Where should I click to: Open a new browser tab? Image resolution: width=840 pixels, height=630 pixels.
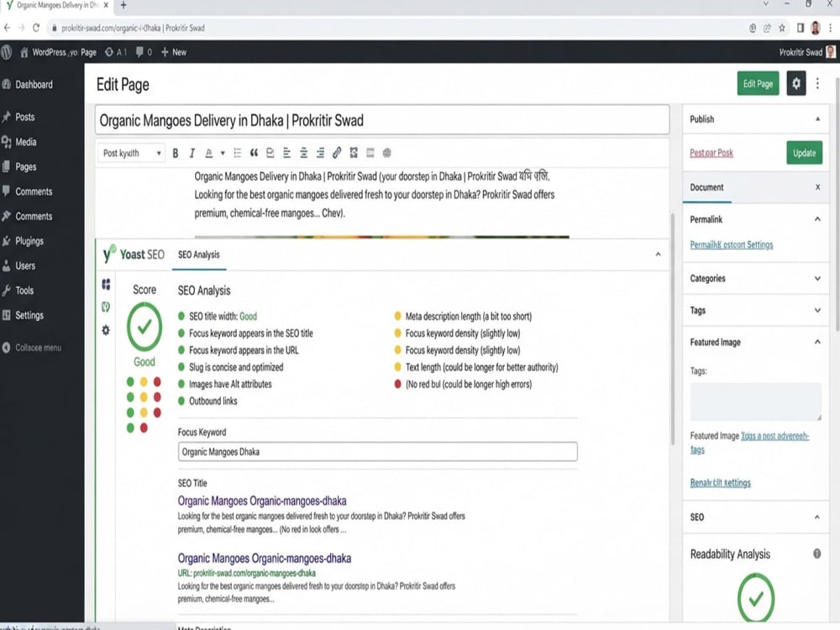123,5
